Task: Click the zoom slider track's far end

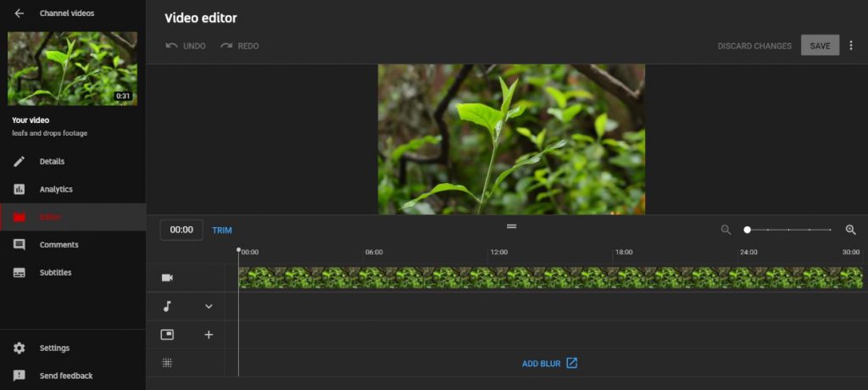Action: [x=831, y=230]
